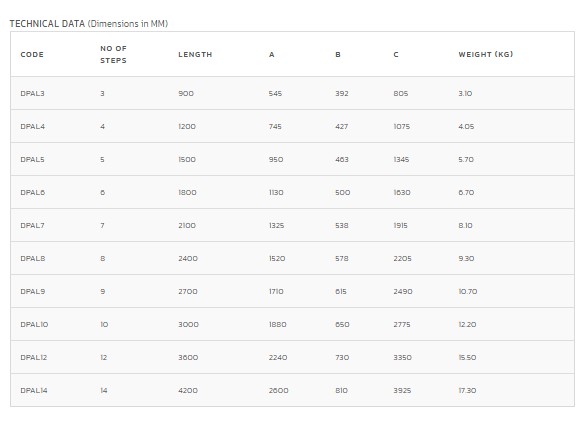Click the 4200 length value
Screen dimensions: 578x436
click(x=188, y=390)
